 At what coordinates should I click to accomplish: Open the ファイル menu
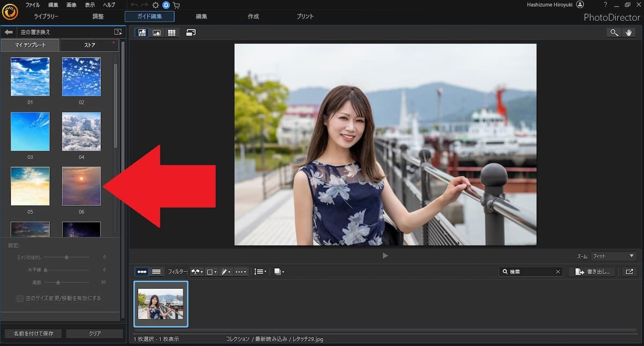pos(33,5)
